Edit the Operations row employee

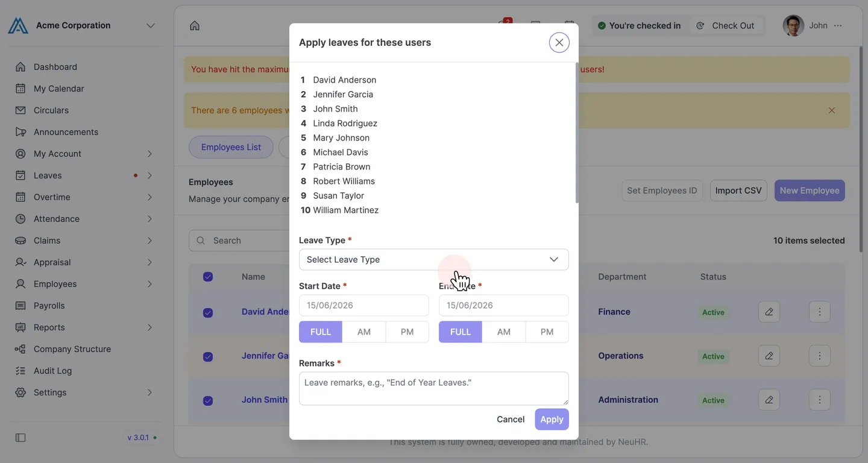pyautogui.click(x=769, y=356)
